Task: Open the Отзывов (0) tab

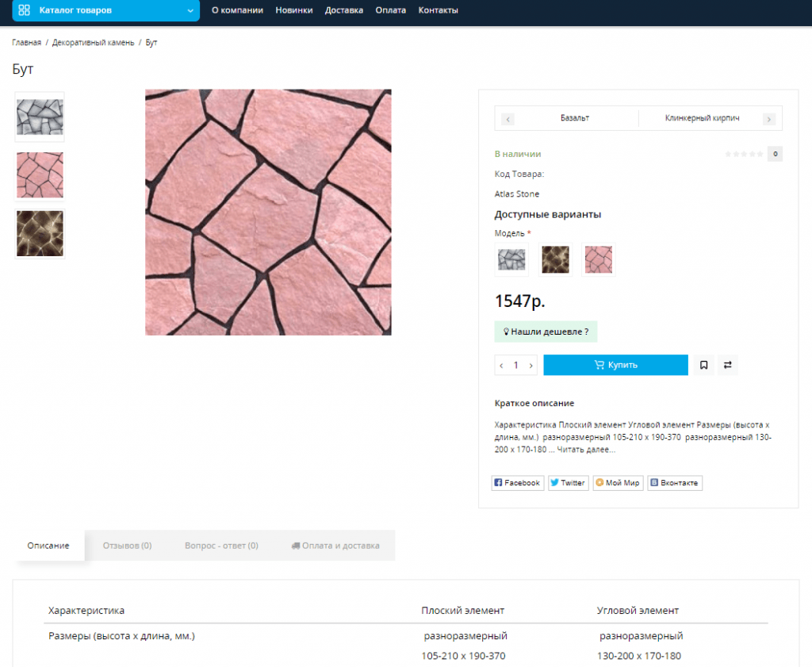Action: (128, 546)
